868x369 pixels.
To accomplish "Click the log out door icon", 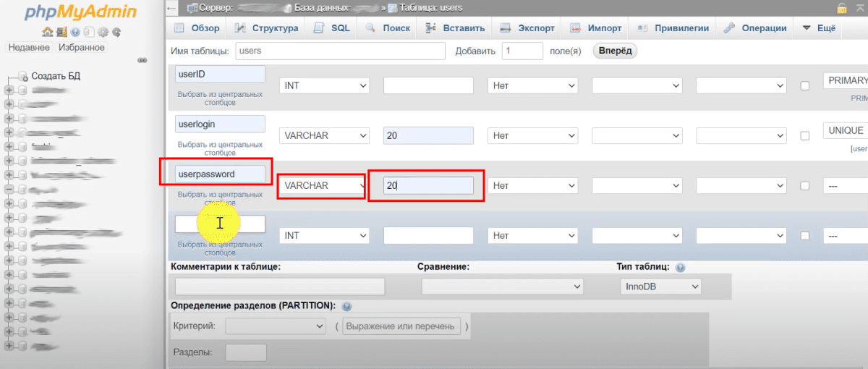I will pos(61,33).
